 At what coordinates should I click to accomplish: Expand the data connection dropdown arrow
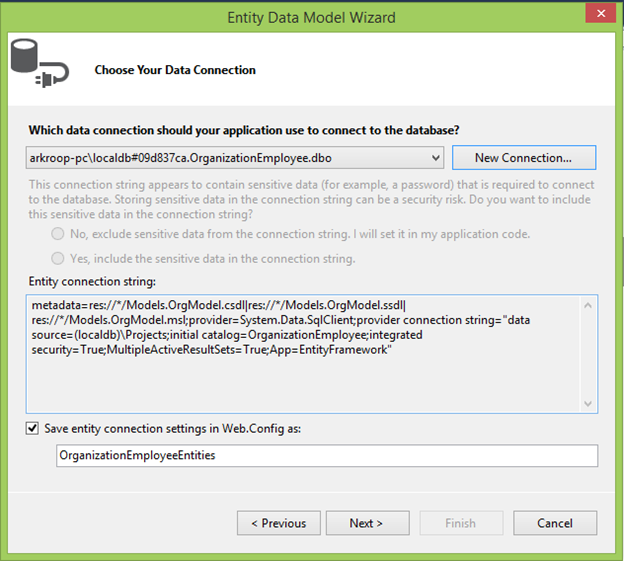[436, 158]
